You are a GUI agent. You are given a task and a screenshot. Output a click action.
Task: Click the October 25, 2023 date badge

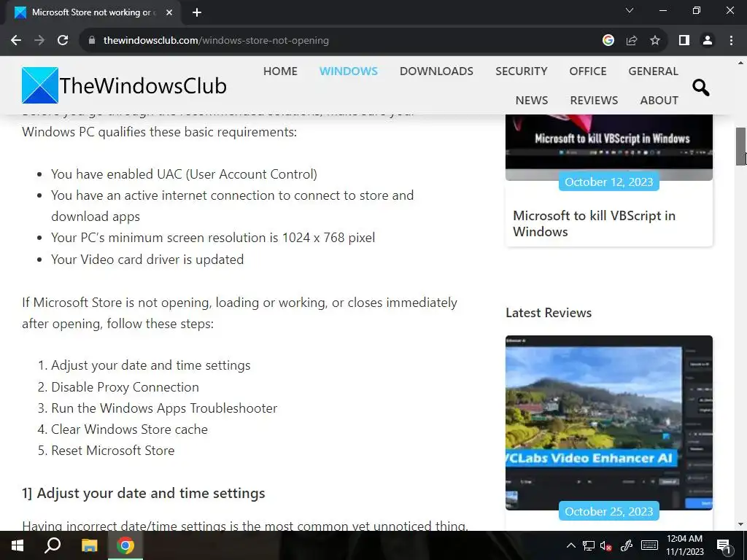pyautogui.click(x=609, y=511)
